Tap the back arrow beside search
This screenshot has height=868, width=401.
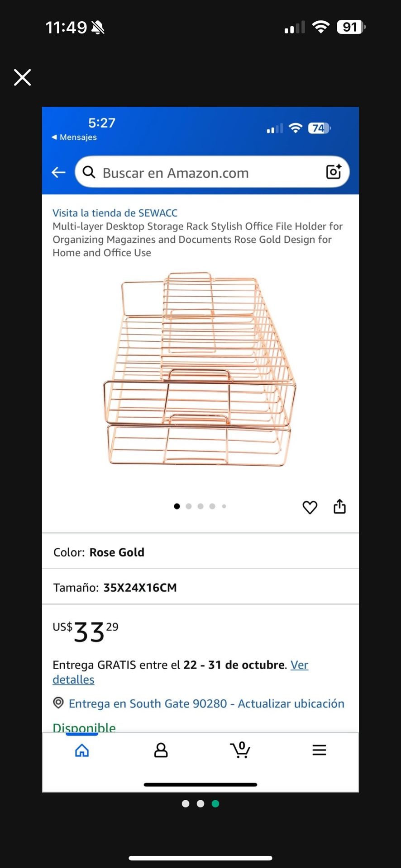(58, 172)
